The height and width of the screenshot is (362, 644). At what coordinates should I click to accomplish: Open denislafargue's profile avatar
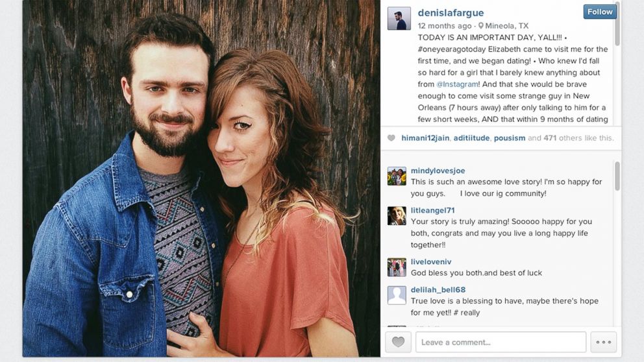click(x=399, y=18)
